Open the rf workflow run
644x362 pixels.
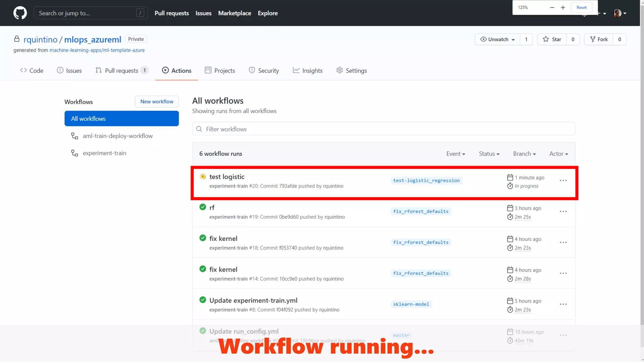pos(212,208)
